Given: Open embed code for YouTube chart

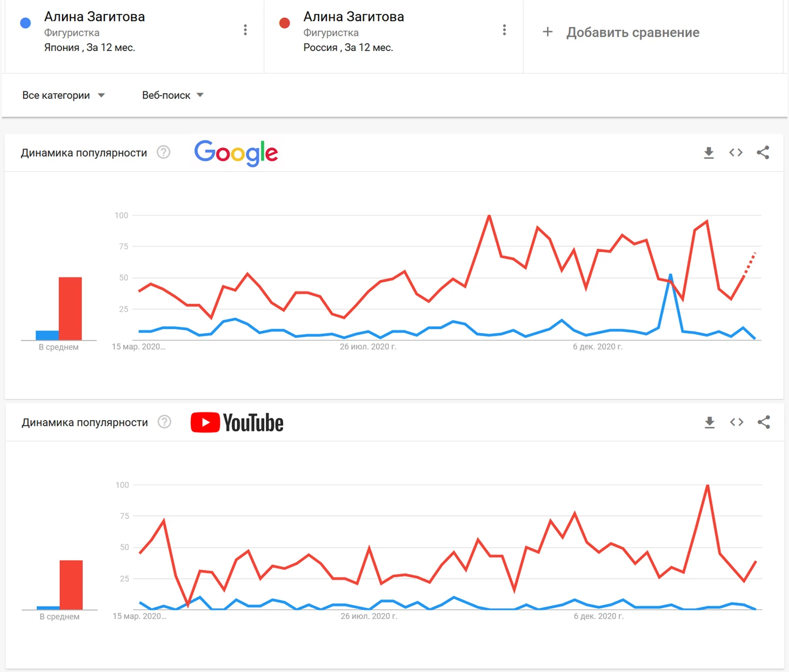Looking at the screenshot, I should click(737, 422).
